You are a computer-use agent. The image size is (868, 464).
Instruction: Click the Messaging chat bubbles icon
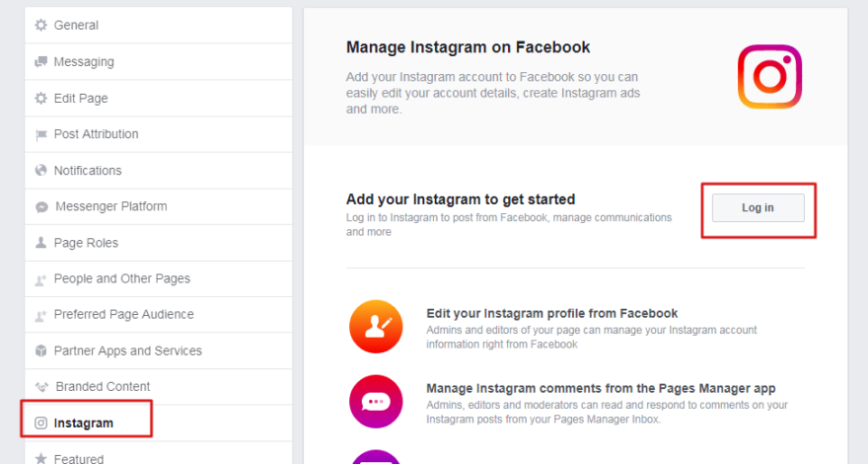click(41, 61)
